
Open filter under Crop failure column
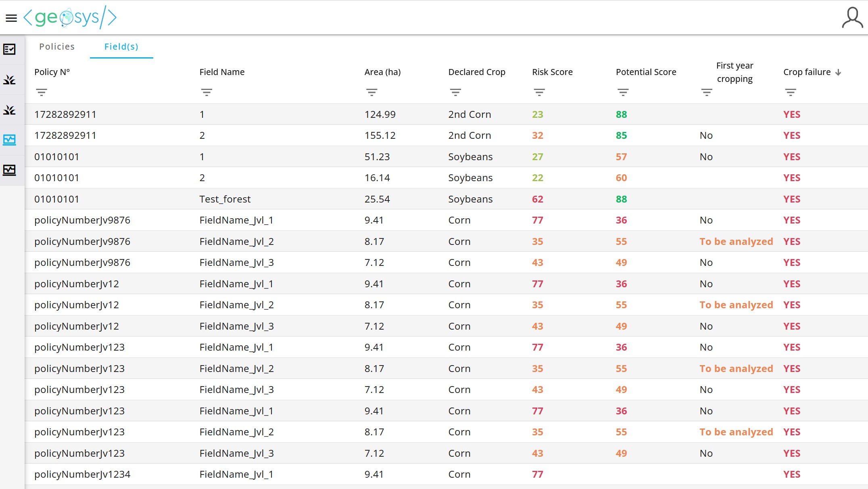point(791,92)
